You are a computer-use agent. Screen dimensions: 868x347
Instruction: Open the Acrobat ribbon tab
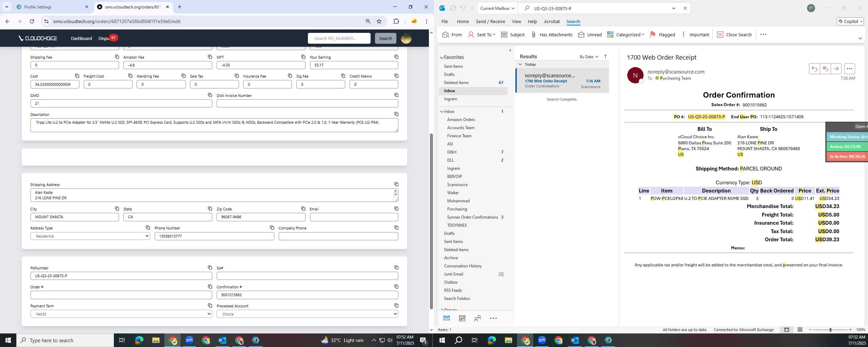tap(552, 21)
